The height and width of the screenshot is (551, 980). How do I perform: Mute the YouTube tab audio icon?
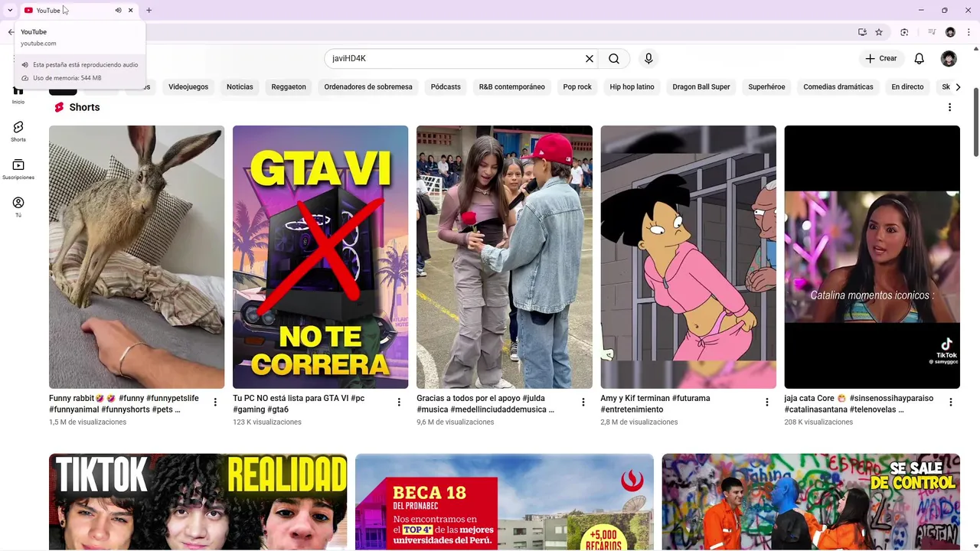coord(118,10)
